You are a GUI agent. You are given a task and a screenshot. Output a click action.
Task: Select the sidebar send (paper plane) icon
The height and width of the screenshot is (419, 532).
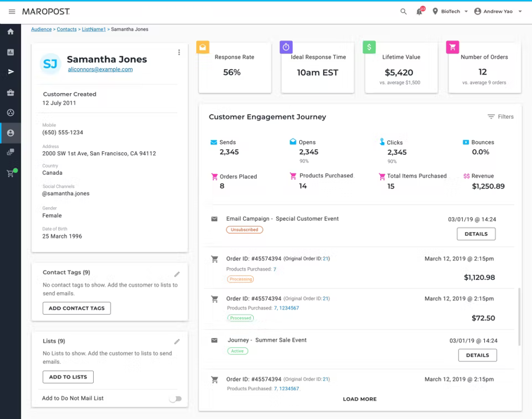click(10, 72)
